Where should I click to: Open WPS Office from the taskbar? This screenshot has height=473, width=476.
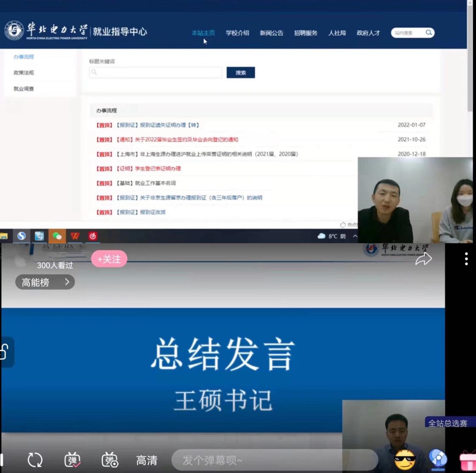pyautogui.click(x=75, y=236)
